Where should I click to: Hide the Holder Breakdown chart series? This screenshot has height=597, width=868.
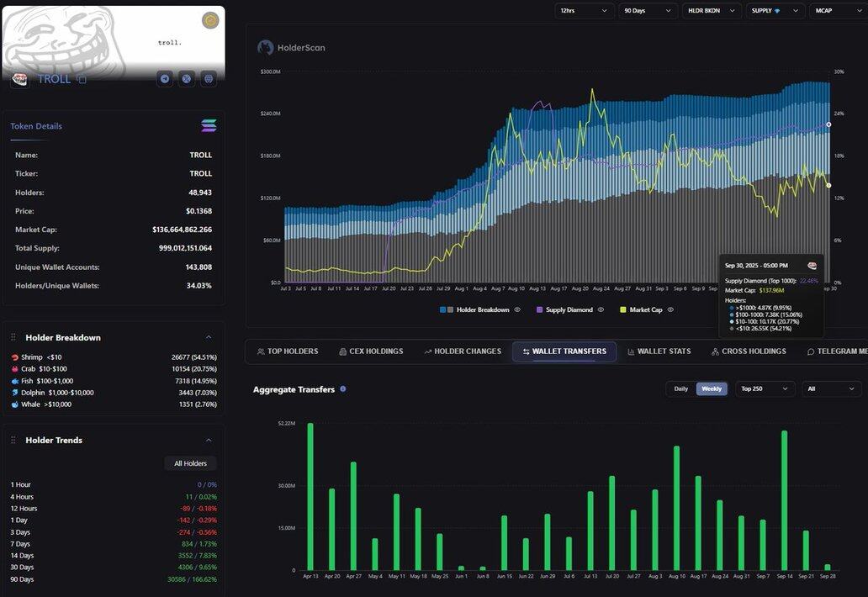coord(517,310)
